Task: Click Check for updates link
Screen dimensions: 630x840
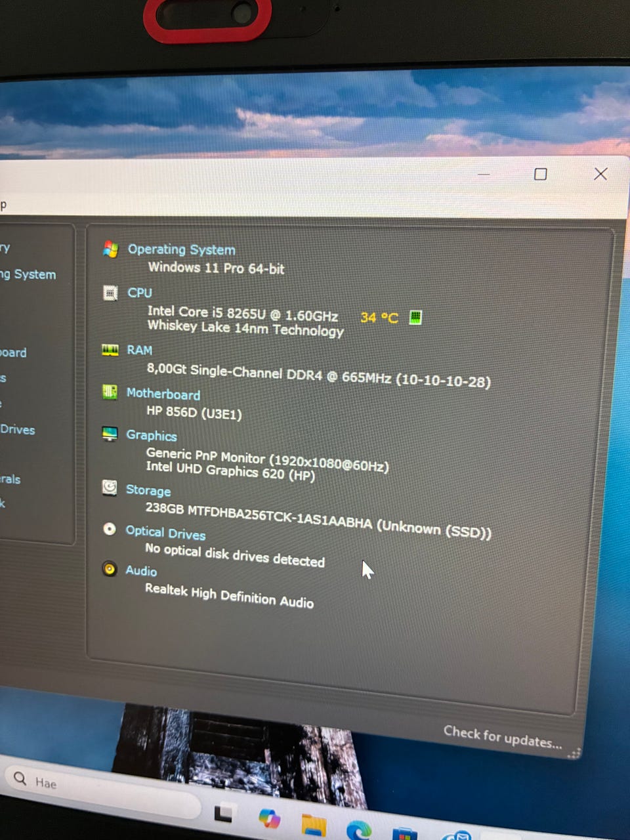Action: [503, 737]
